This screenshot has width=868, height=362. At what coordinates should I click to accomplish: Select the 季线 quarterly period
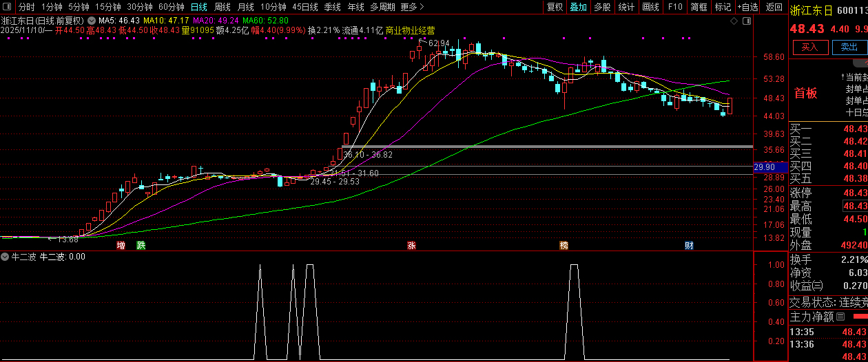coord(333,7)
